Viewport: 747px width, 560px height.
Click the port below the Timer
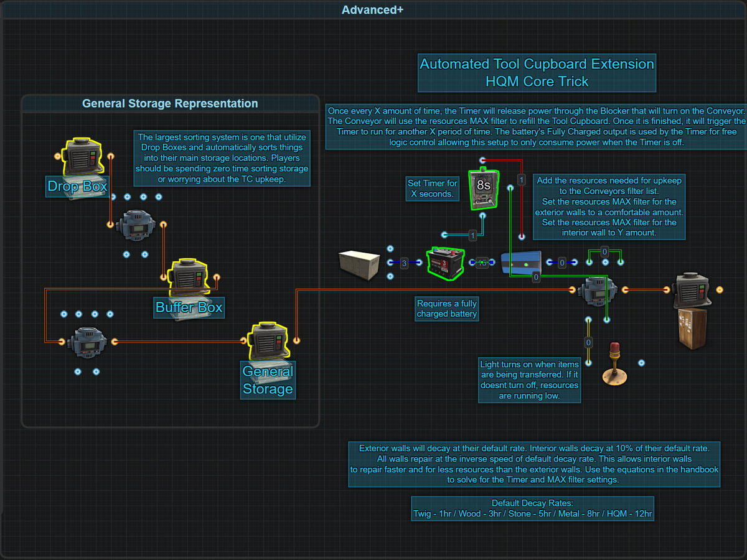[483, 216]
